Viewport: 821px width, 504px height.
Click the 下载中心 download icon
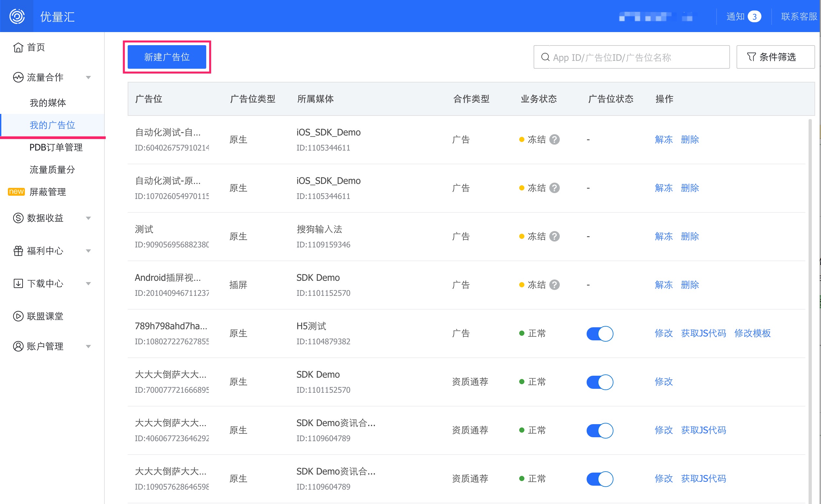coord(18,283)
